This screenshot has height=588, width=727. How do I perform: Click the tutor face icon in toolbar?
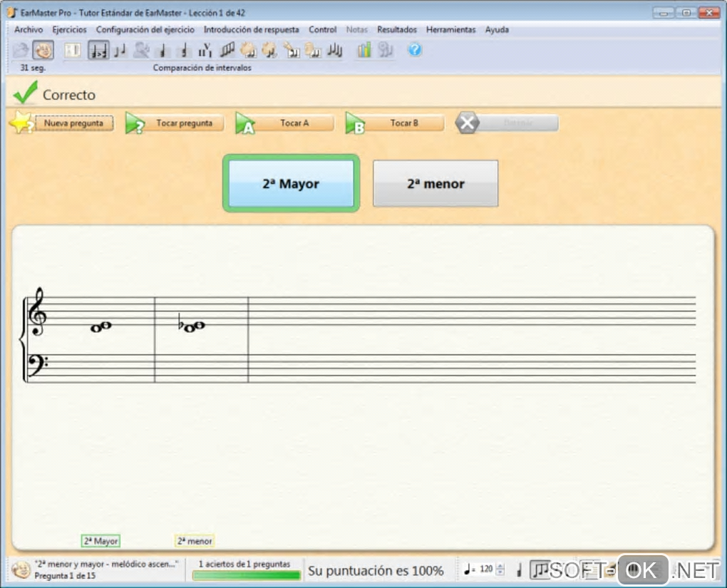43,50
